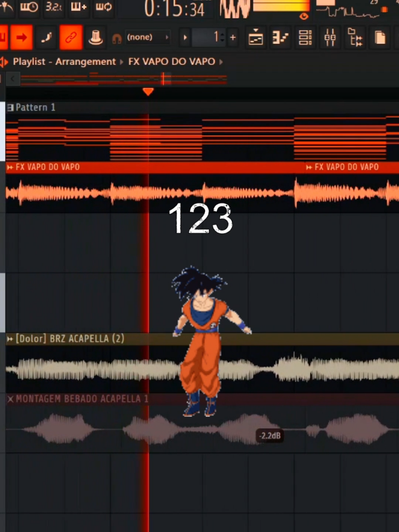Open the pattern selector arrow menu
This screenshot has width=399, height=532.
point(185,38)
